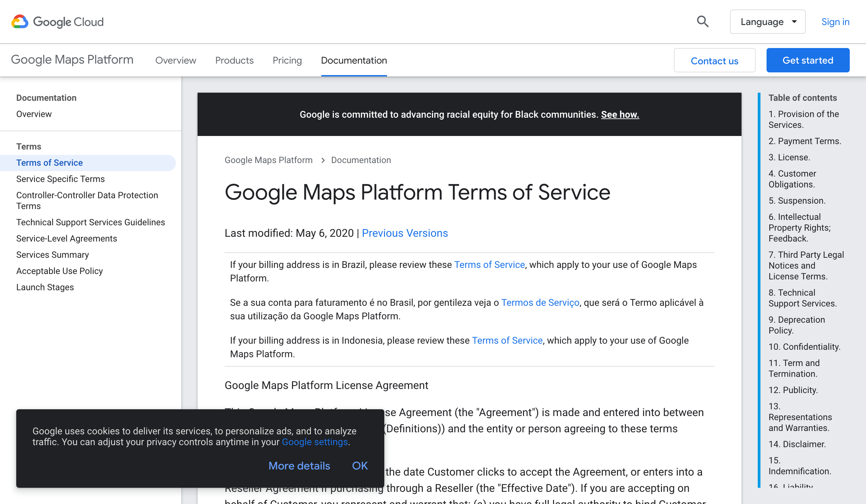866x504 pixels.
Task: Jump to 2. Payment Terms
Action: point(805,141)
